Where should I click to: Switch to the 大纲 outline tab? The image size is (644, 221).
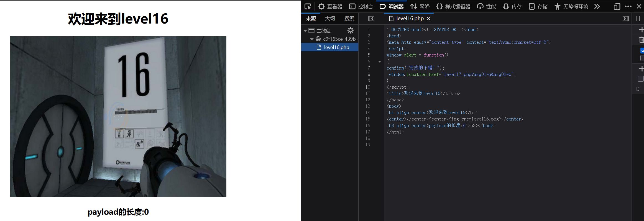pos(330,19)
